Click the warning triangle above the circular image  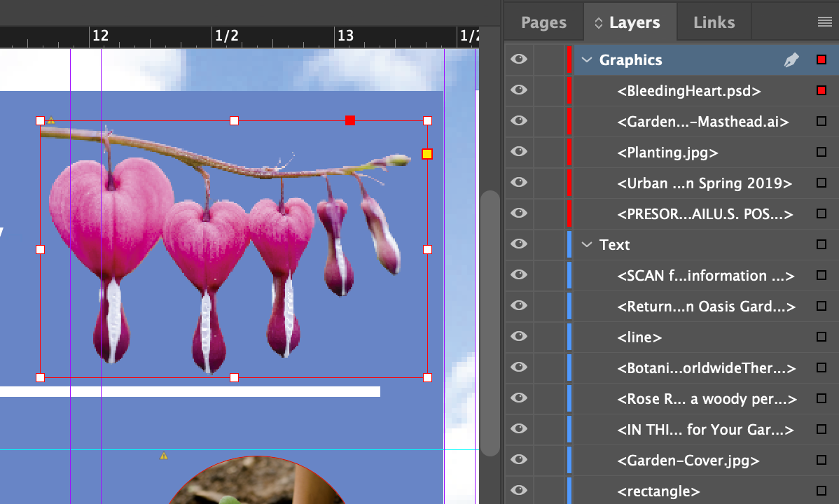pos(164,456)
